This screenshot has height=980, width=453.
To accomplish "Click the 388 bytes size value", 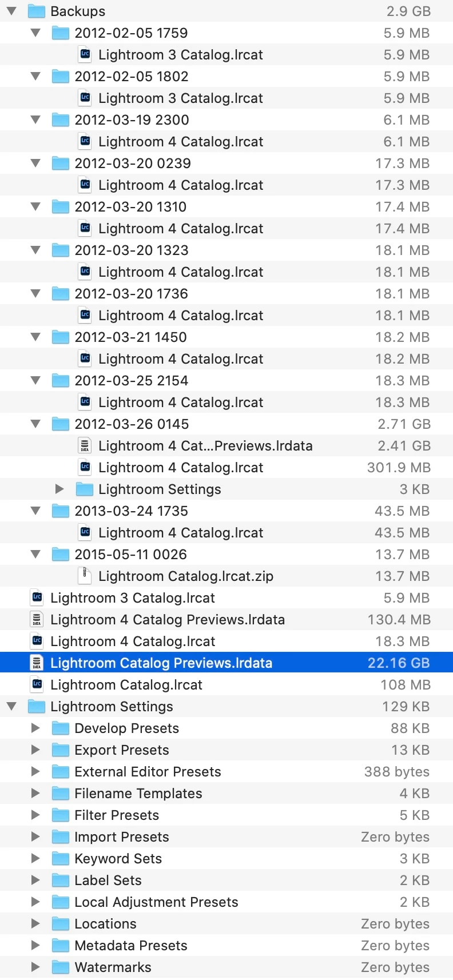I will [x=397, y=772].
